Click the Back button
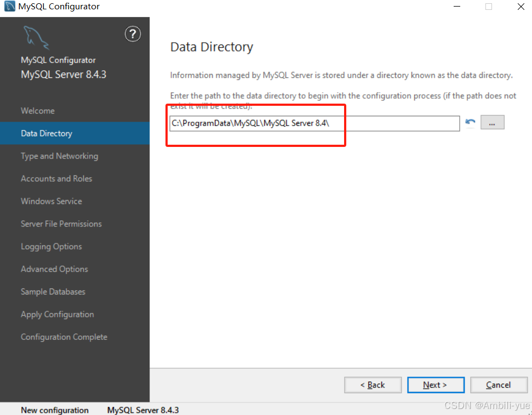Image resolution: width=532 pixels, height=415 pixels. pyautogui.click(x=373, y=385)
